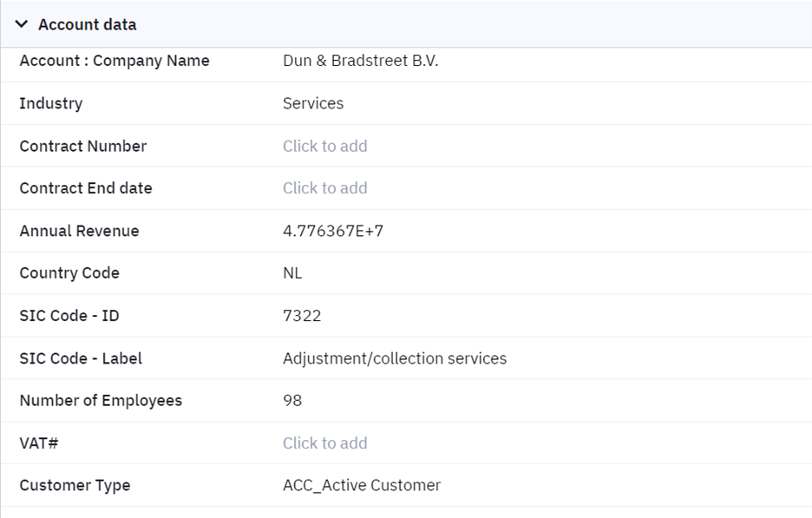
Task: Edit the Country Code value NL
Action: [x=292, y=273]
